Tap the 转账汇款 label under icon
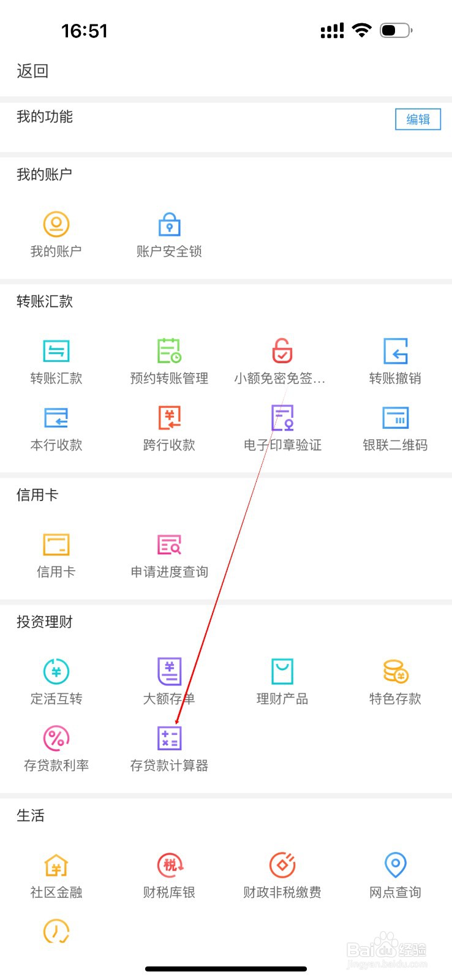This screenshot has width=452, height=980. pos(56,378)
